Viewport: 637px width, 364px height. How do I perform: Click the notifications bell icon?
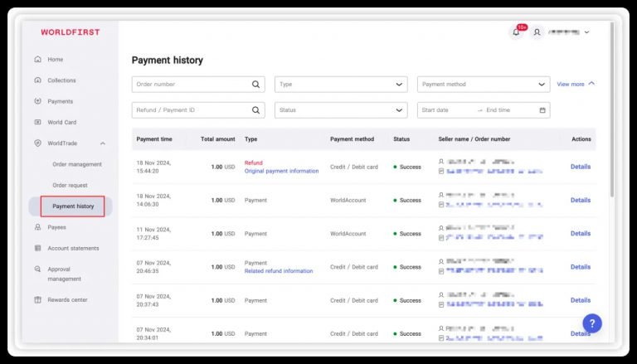click(517, 32)
